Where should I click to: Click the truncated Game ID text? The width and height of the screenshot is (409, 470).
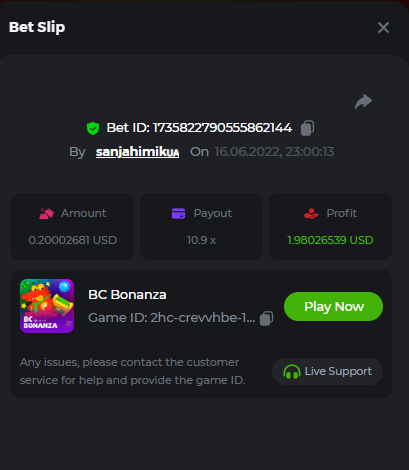[x=172, y=318]
